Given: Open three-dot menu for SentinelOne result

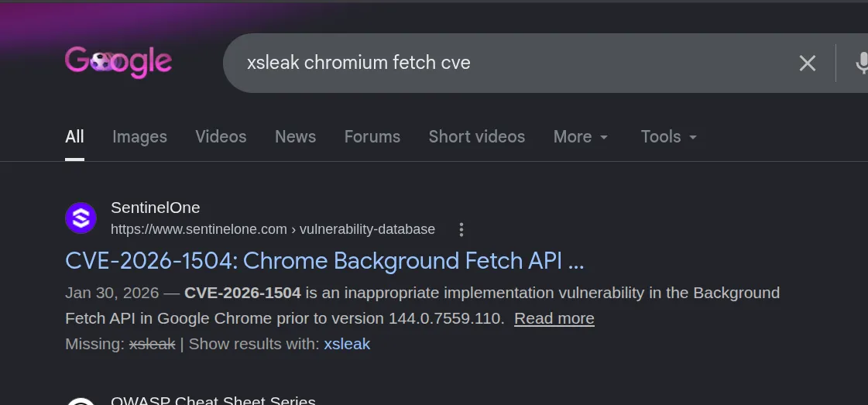Looking at the screenshot, I should (461, 230).
